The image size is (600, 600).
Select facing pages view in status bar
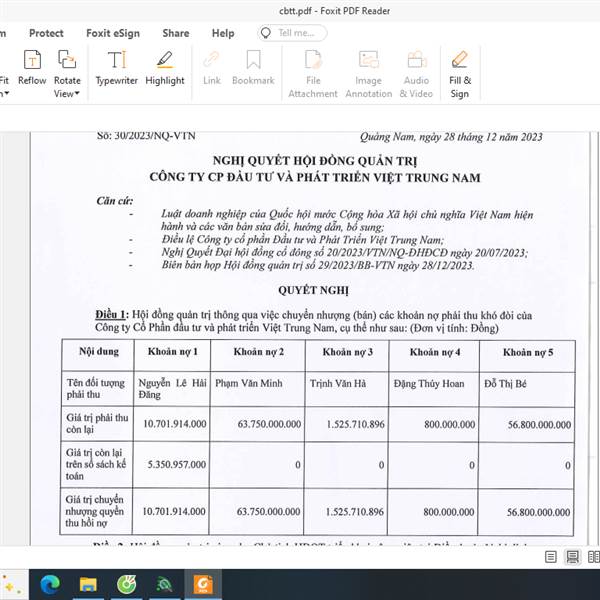click(x=593, y=557)
